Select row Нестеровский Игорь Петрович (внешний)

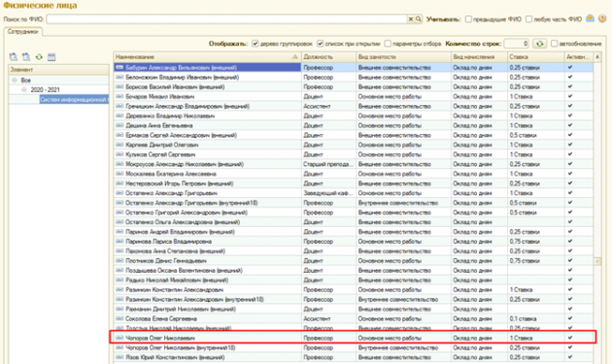(x=354, y=183)
